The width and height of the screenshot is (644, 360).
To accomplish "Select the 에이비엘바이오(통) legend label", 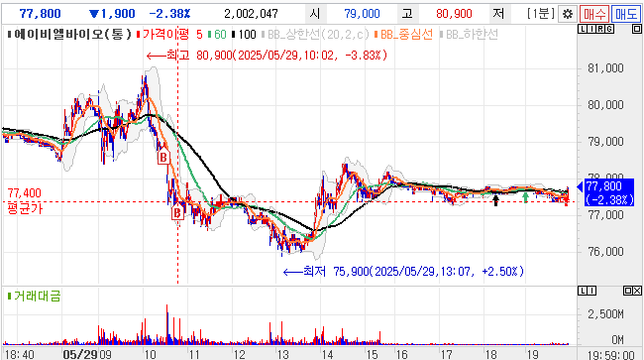I will click(69, 34).
